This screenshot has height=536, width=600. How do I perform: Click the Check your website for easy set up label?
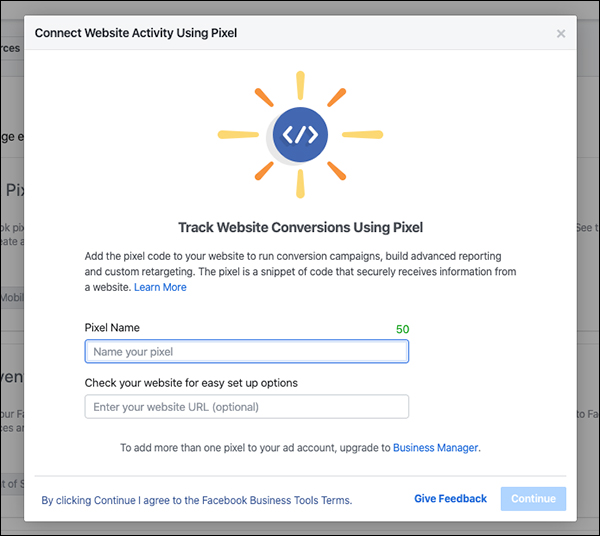[x=191, y=383]
